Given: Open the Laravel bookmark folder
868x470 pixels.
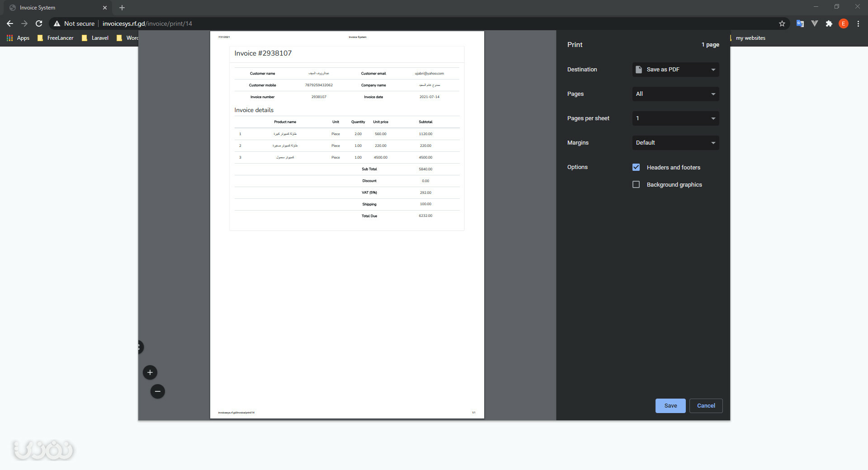Looking at the screenshot, I should pyautogui.click(x=95, y=38).
